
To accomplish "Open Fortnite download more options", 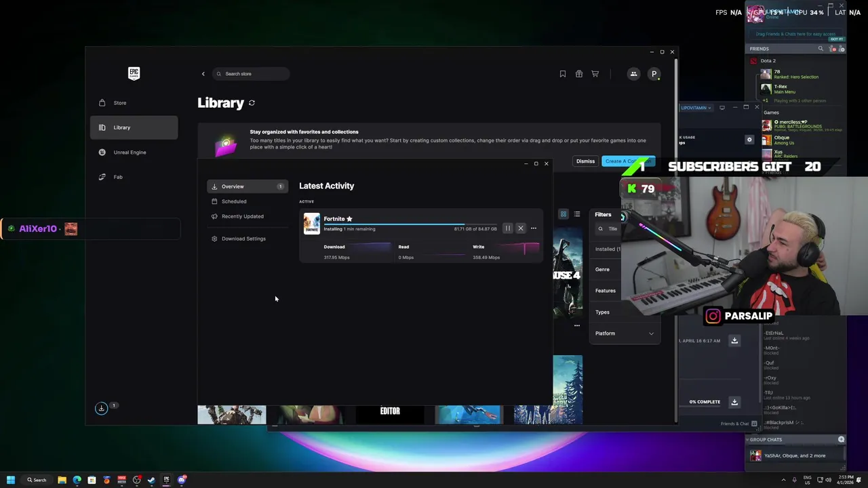I will click(534, 228).
